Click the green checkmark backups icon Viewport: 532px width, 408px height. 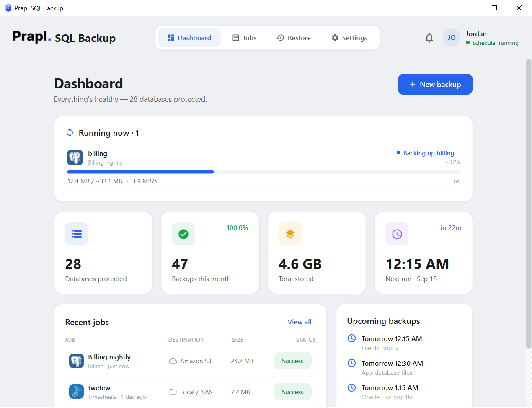(183, 234)
